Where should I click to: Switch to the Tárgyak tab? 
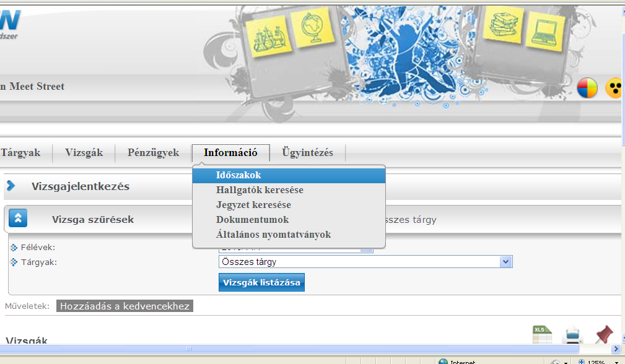click(x=20, y=152)
